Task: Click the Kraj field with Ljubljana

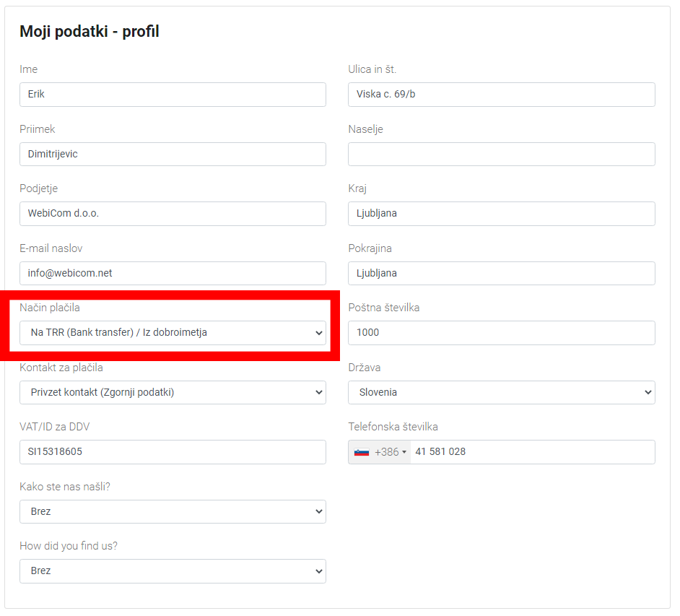Action: [x=501, y=214]
